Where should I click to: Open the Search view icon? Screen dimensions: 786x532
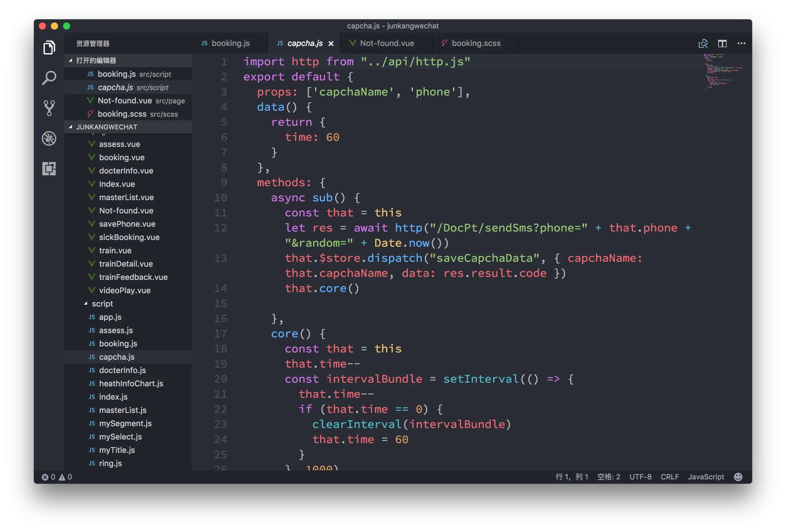coord(49,78)
